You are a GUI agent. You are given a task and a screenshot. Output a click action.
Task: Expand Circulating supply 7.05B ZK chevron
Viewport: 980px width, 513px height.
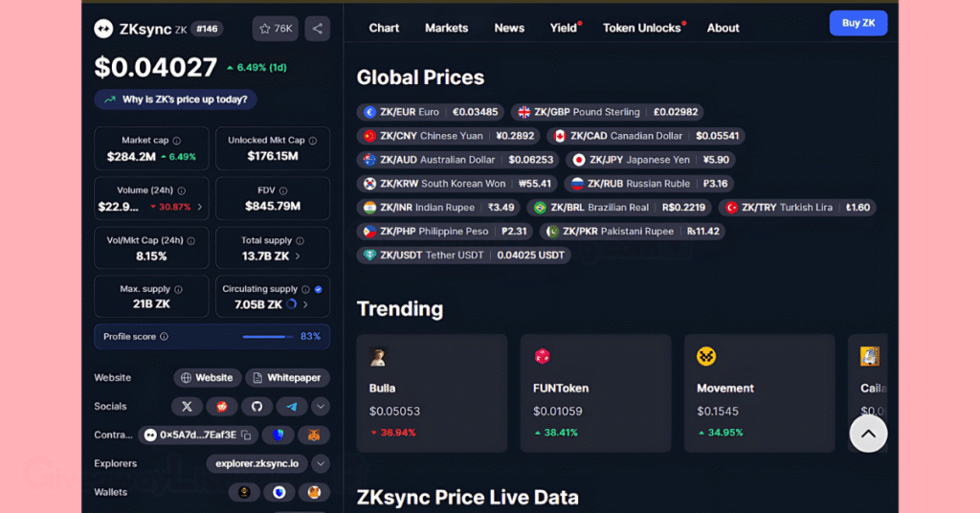305,304
